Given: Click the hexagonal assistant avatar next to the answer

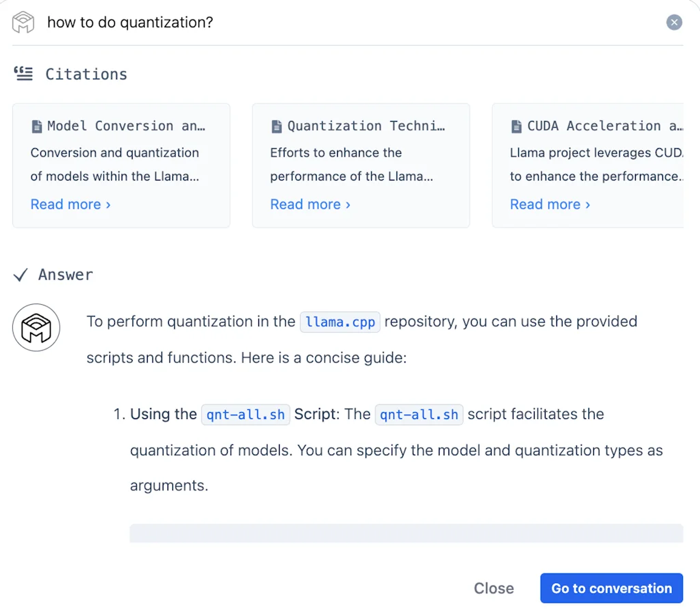Looking at the screenshot, I should coord(36,327).
